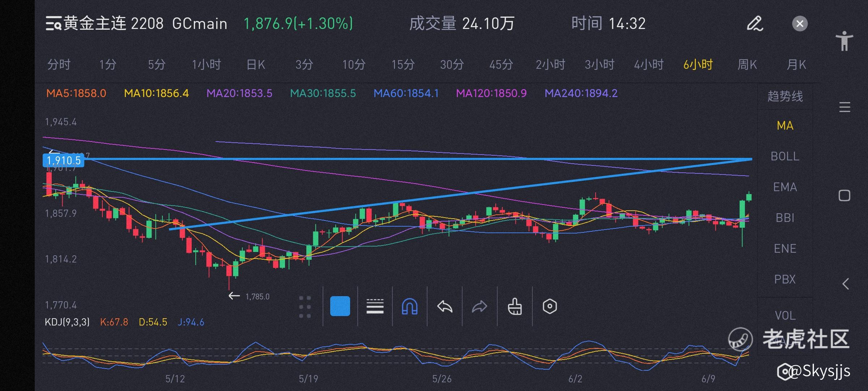Viewport: 868px width, 391px height.
Task: Open drawing settings hexagon icon
Action: click(x=550, y=307)
